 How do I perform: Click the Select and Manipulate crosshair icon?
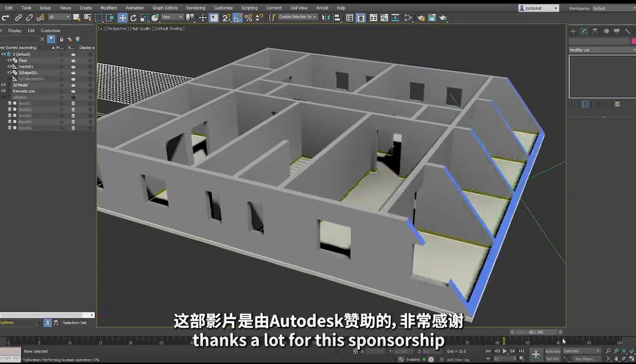[202, 17]
